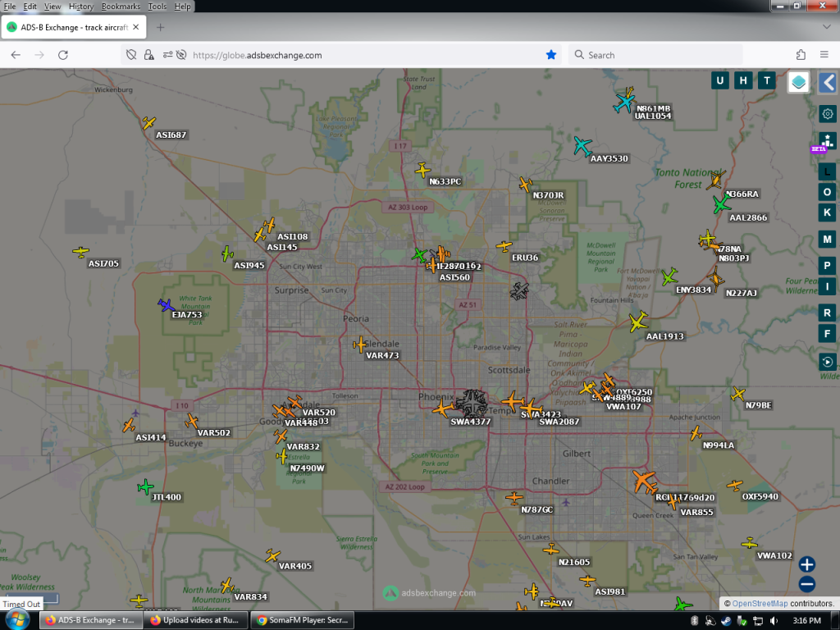This screenshot has height=630, width=840.
Task: Toggle the K button on map sidebar
Action: point(827,212)
